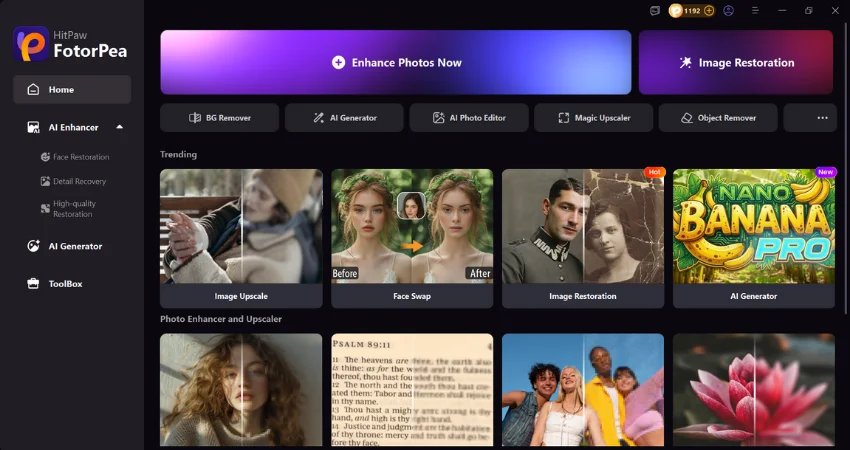Click the Enhance Photos Now banner
Image resolution: width=850 pixels, height=450 pixels.
(396, 62)
